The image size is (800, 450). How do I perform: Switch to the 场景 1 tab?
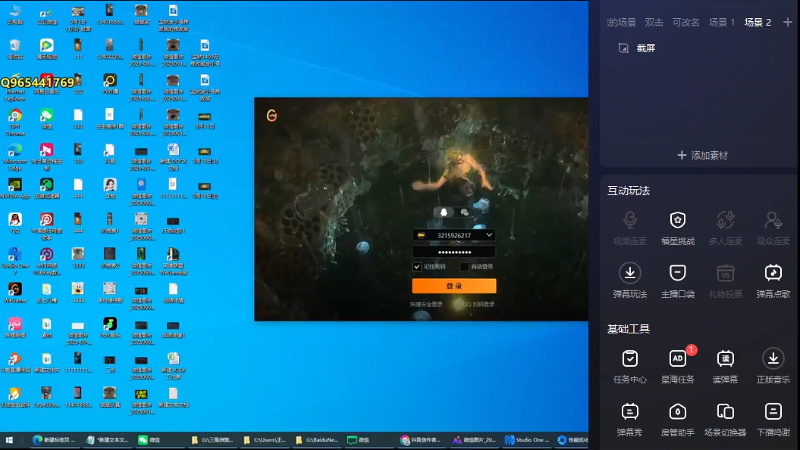[x=721, y=22]
